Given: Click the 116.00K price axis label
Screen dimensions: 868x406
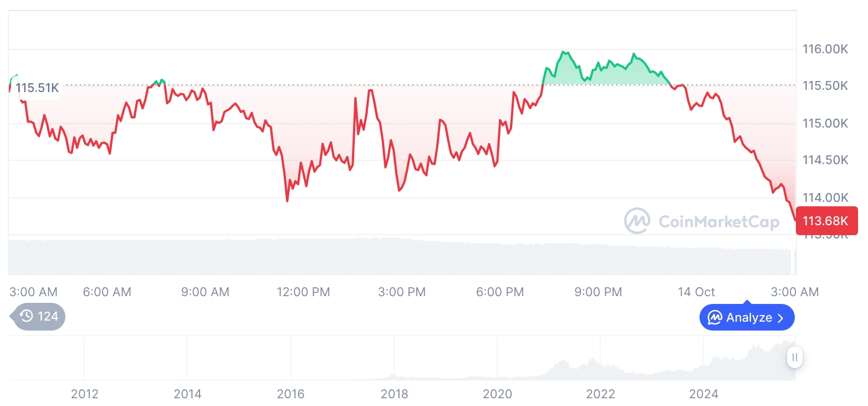Looking at the screenshot, I should 825,49.
